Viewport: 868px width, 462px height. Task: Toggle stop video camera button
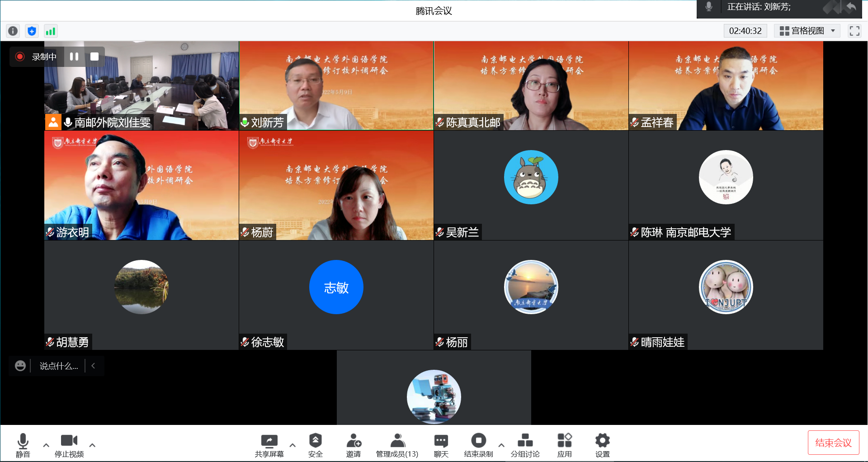[69, 445]
